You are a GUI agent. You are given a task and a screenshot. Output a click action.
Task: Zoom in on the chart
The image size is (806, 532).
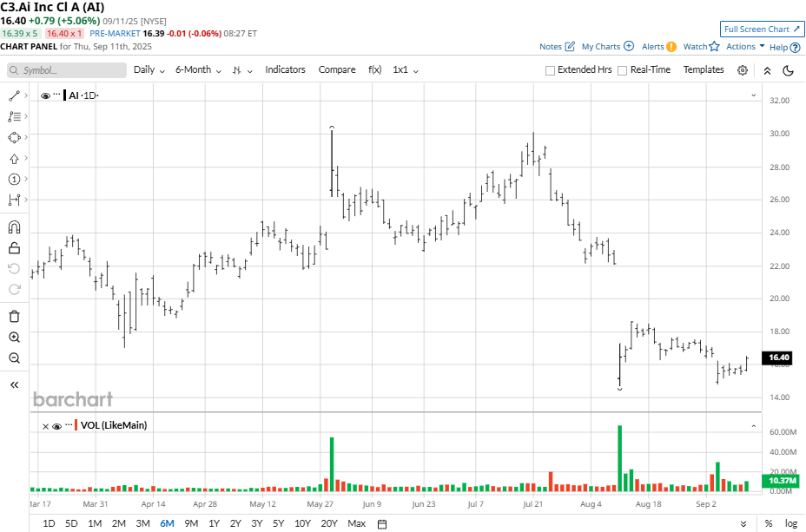14,338
